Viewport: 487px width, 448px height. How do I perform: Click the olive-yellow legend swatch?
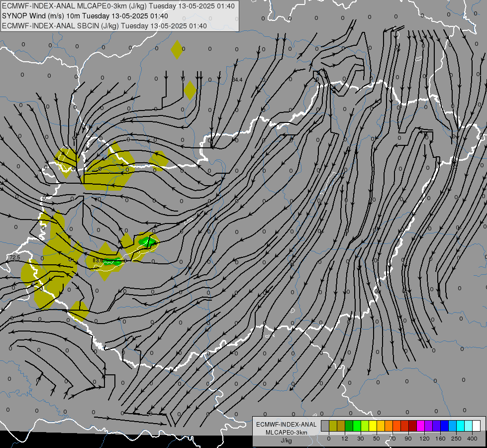point(333,426)
